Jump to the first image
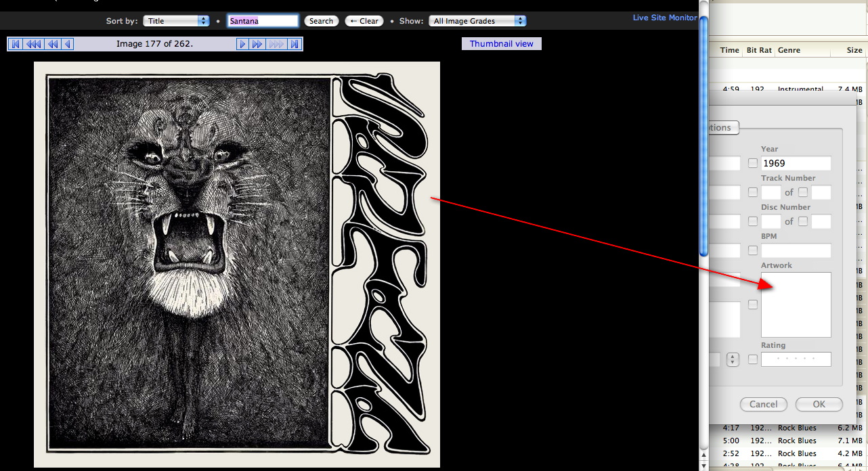The height and width of the screenshot is (471, 868). (x=15, y=44)
